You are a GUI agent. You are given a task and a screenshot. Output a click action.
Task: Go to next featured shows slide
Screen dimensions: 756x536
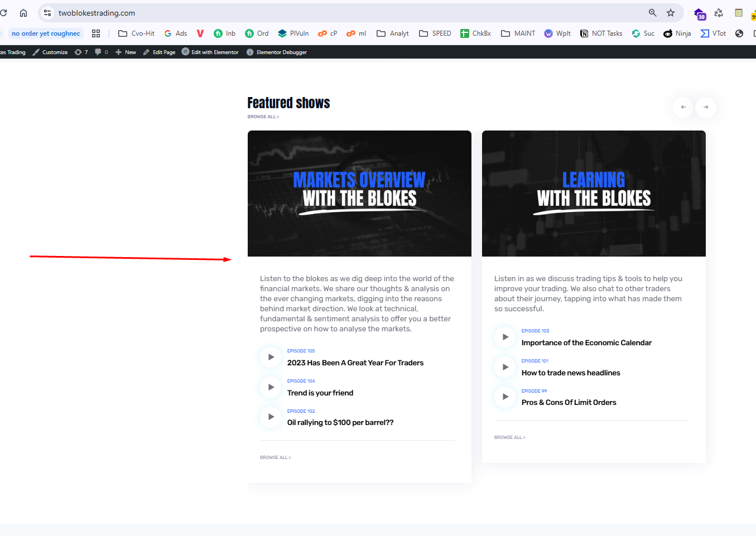706,107
